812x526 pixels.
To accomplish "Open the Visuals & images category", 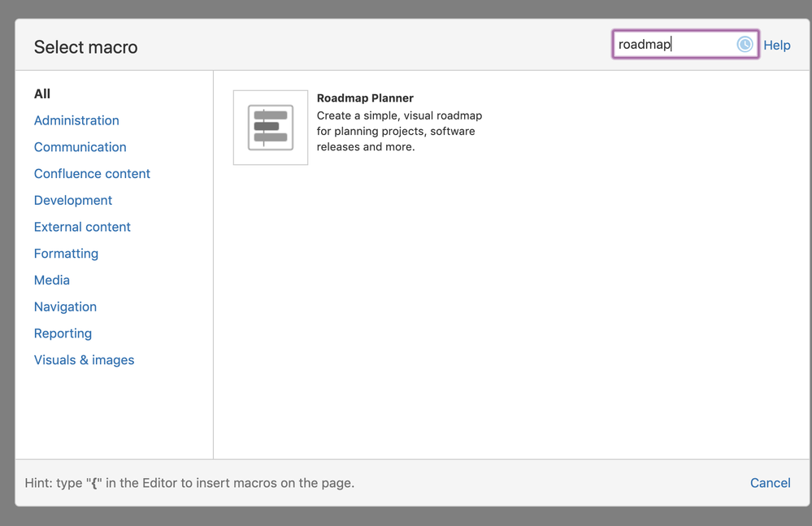I will point(85,360).
